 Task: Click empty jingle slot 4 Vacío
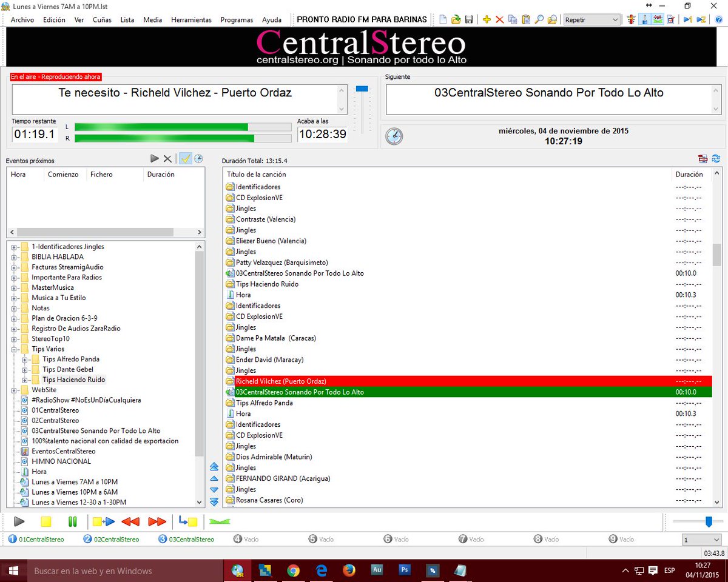coord(247,539)
